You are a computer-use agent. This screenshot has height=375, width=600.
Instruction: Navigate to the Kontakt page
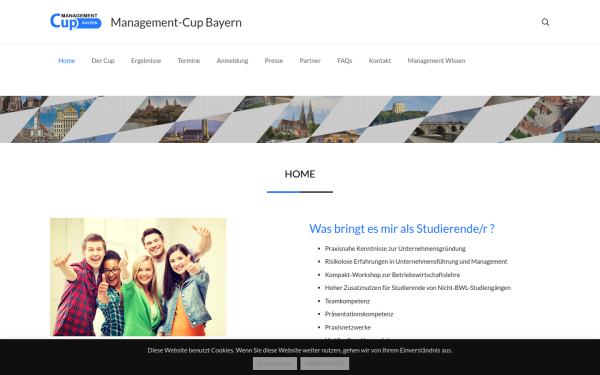pos(380,60)
